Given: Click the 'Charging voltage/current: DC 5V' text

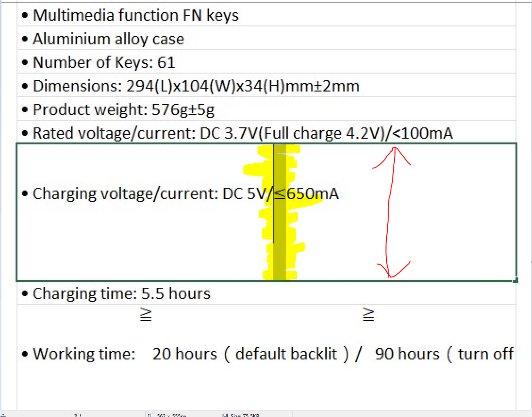Looking at the screenshot, I should 148,194.
